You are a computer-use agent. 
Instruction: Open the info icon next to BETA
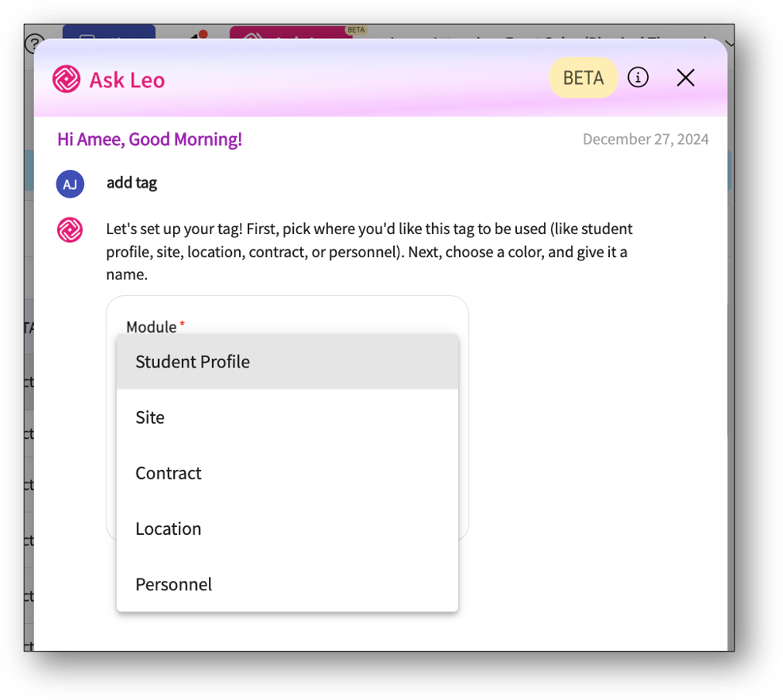638,77
